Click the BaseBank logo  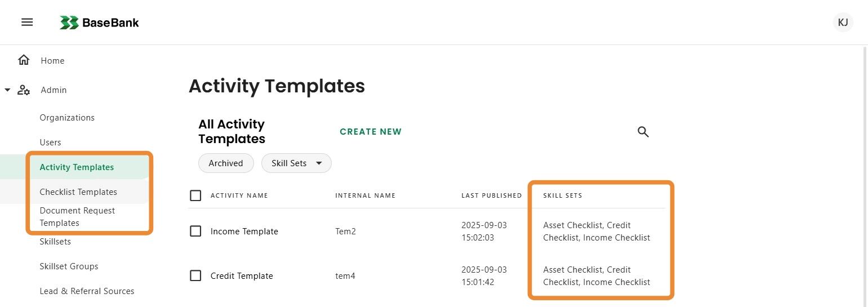(x=100, y=23)
